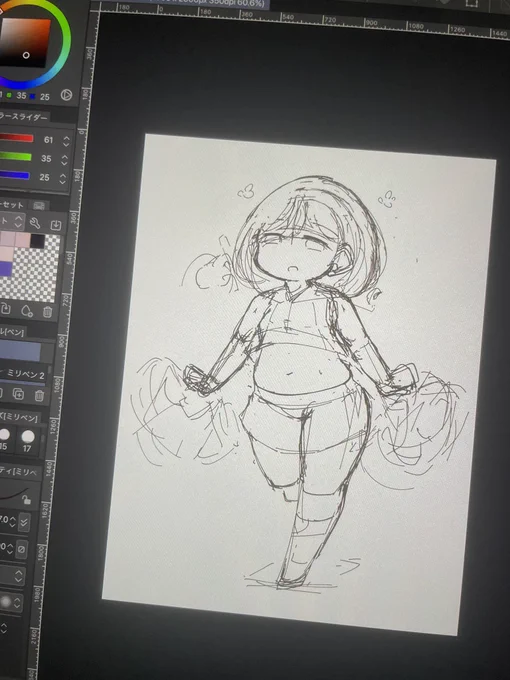Screen dimensions: 510x680
Task: Click the replace color icon in color set
Action: 6,308
